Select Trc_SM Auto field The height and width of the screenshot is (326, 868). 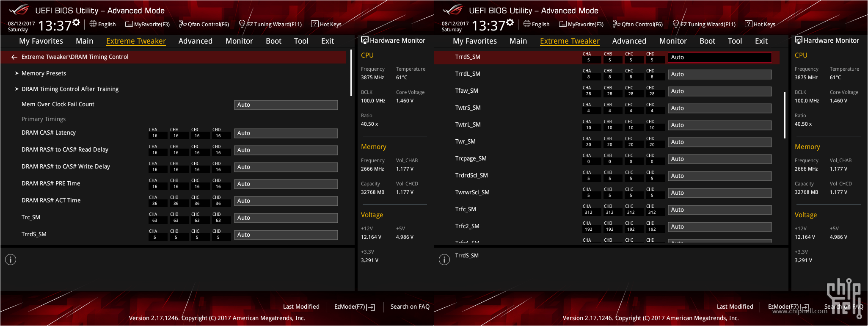(286, 218)
